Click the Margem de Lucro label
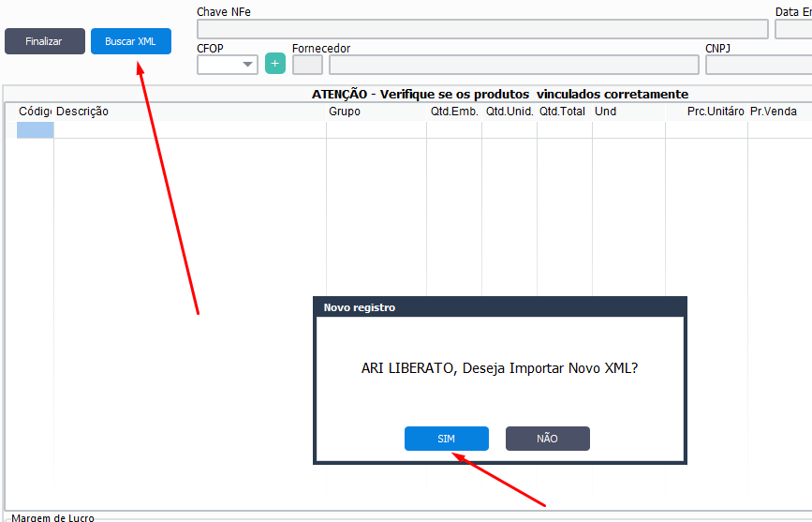812x522 pixels. [x=52, y=517]
